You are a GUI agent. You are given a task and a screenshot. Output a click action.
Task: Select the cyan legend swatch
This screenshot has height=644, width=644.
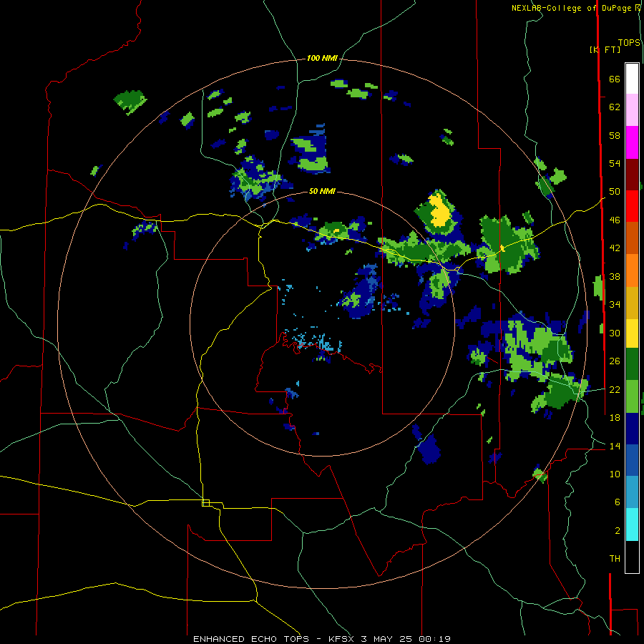(632, 525)
